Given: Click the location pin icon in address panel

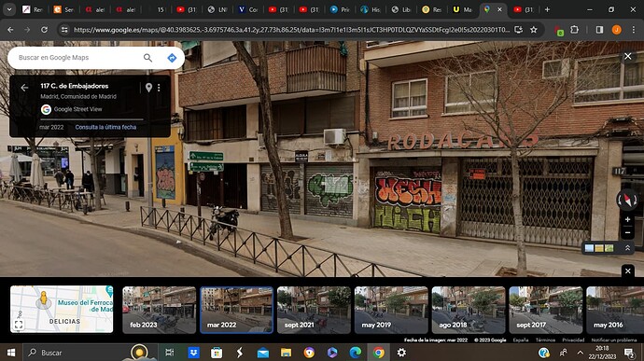Looking at the screenshot, I should [x=148, y=87].
